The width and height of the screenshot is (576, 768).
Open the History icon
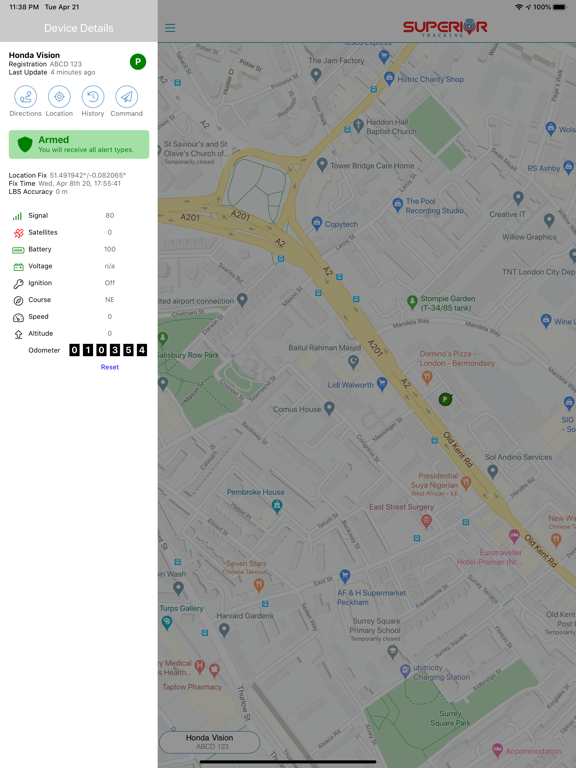93,96
